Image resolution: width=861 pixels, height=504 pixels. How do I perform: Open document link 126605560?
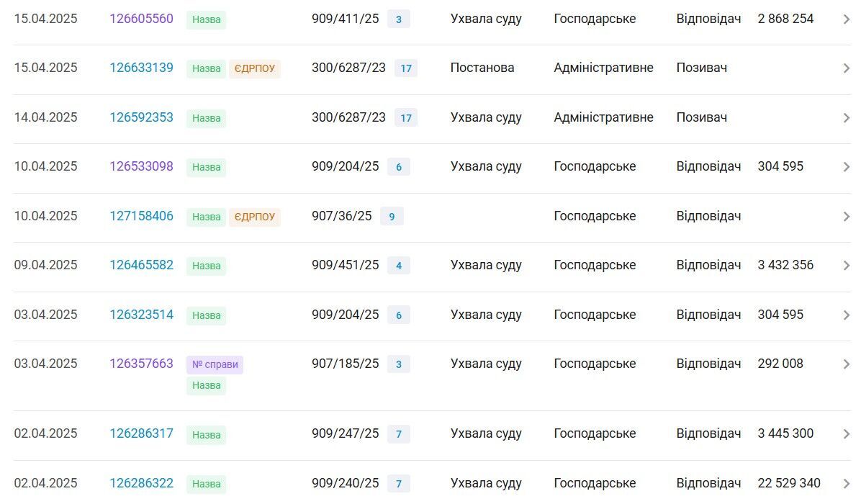[x=141, y=19]
